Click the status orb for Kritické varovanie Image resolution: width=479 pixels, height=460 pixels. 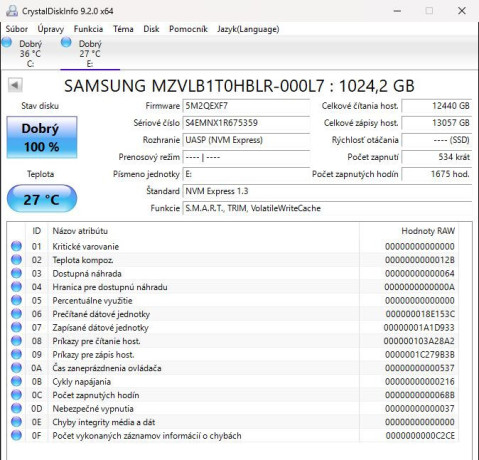[16, 246]
